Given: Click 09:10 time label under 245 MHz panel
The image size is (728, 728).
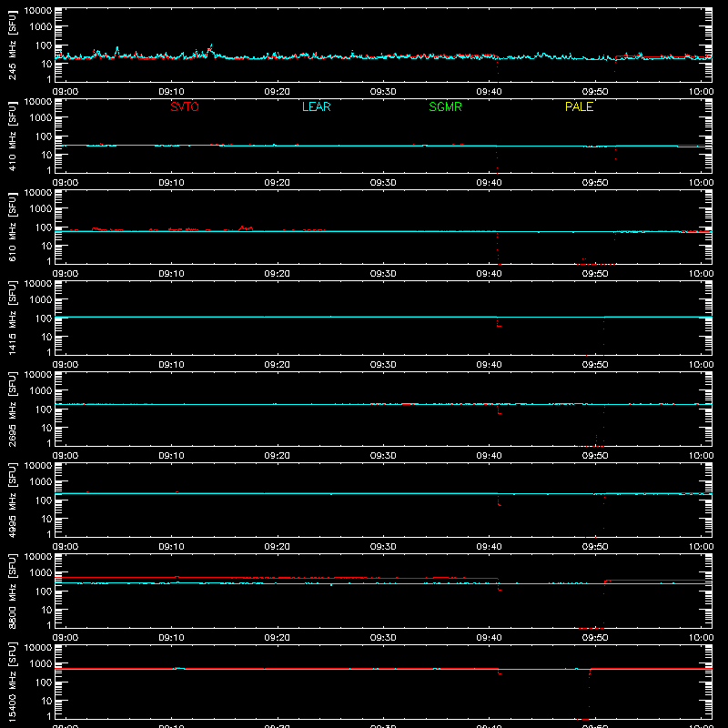Looking at the screenshot, I should click(x=171, y=92).
